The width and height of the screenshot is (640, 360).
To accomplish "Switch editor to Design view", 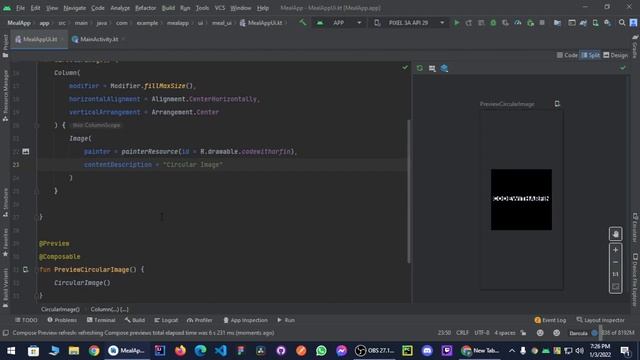I will click(x=616, y=55).
